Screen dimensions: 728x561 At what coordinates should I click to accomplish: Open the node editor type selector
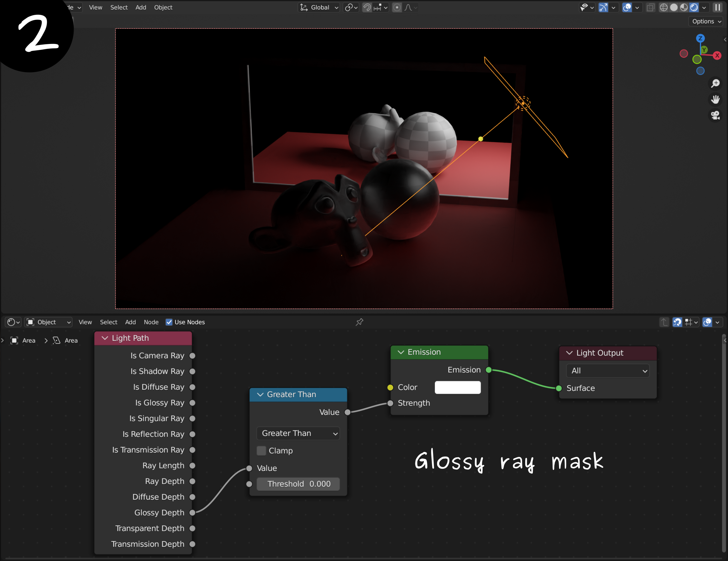click(13, 322)
